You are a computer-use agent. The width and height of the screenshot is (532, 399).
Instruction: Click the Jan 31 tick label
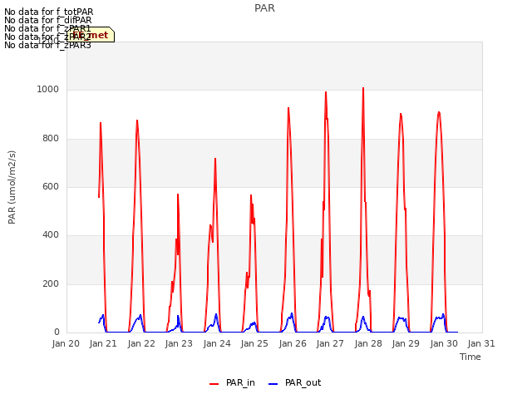point(481,343)
